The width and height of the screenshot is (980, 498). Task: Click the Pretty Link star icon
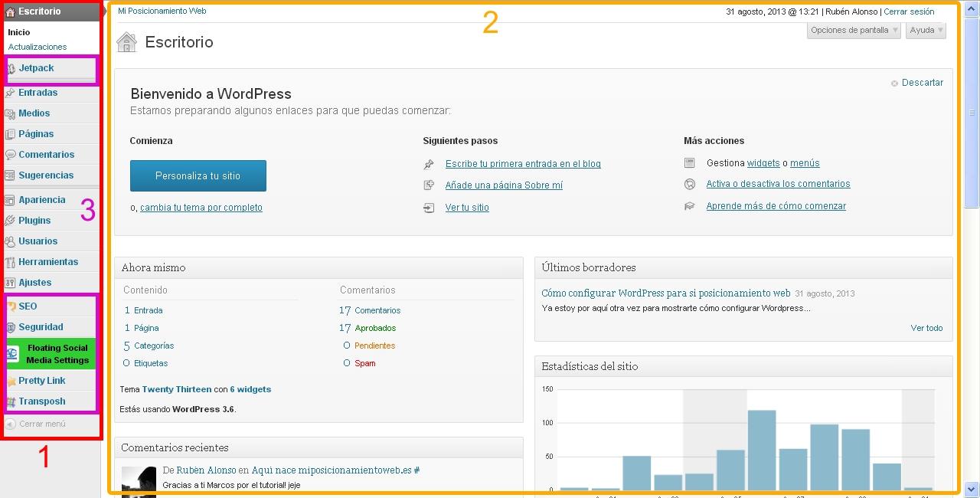[x=11, y=380]
